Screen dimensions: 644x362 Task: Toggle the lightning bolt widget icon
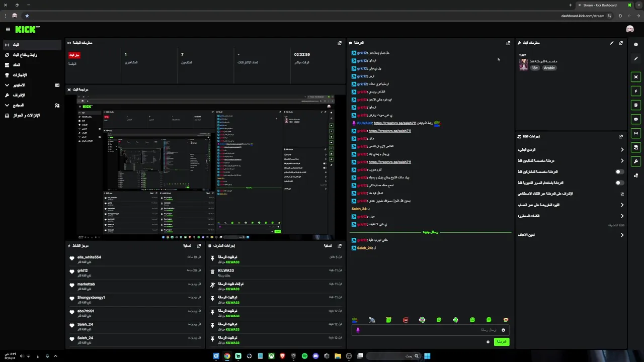coord(636,91)
